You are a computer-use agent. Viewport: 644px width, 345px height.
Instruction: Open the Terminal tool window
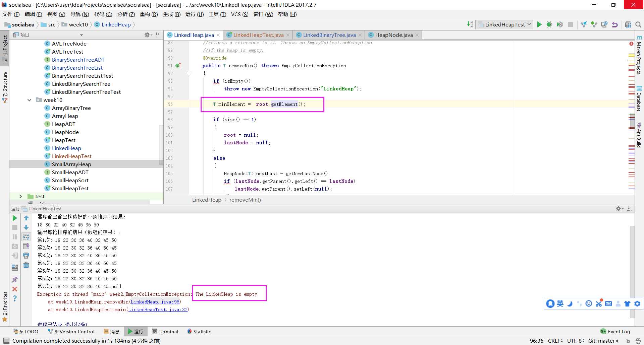click(165, 332)
